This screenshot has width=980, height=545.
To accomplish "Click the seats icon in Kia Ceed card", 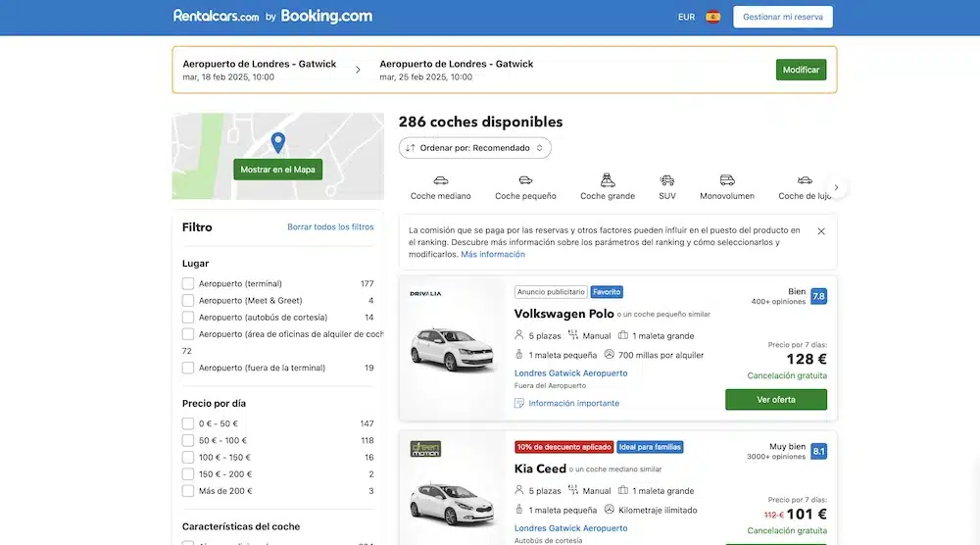I will pyautogui.click(x=518, y=490).
